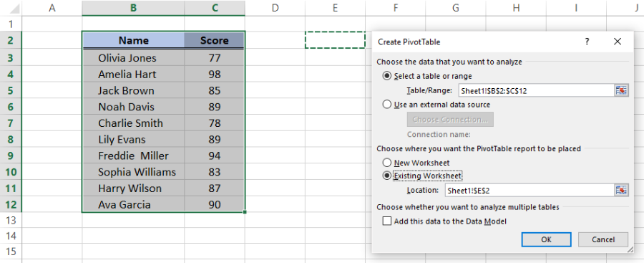Select column D header

(275, 8)
